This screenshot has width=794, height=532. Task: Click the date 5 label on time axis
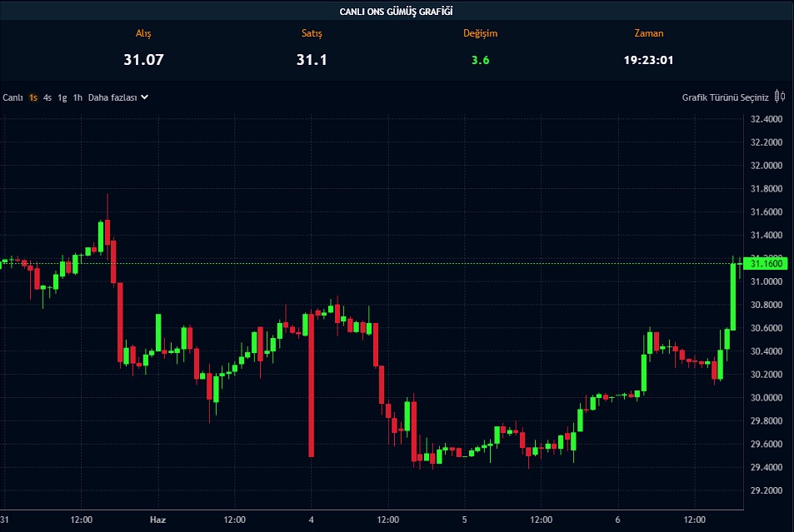click(464, 519)
